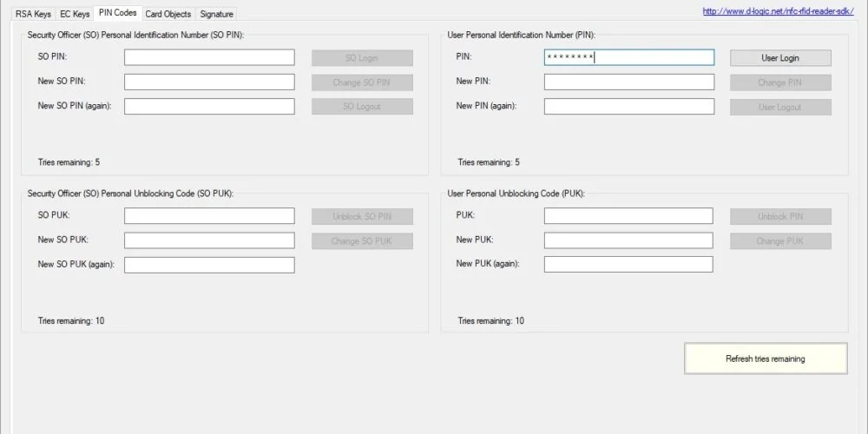The image size is (868, 434).
Task: Focus the New PUK input field
Action: [x=628, y=240]
